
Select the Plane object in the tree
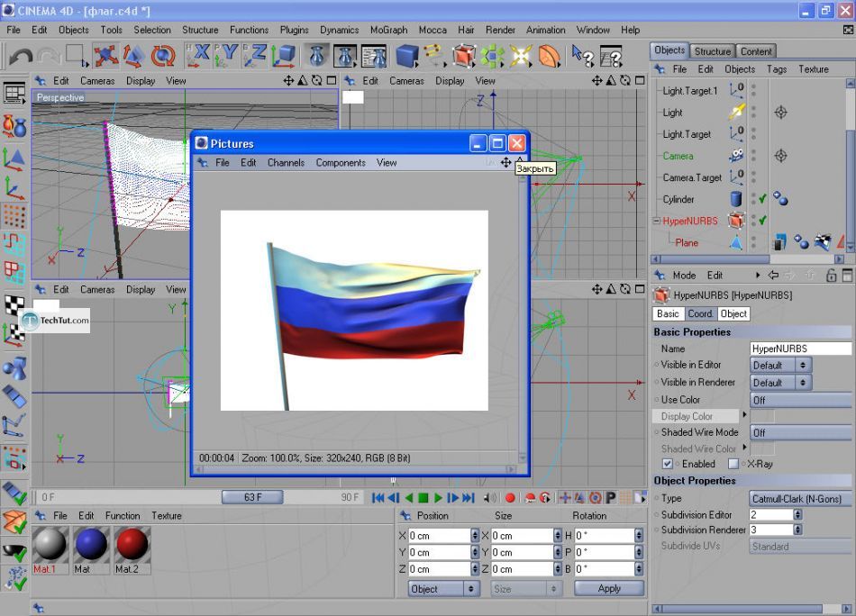coord(687,243)
